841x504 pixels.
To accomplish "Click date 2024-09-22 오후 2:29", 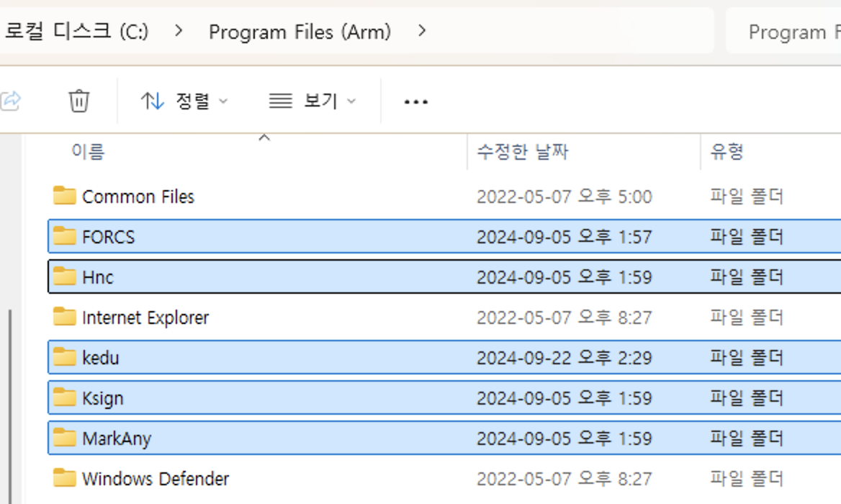I will (565, 358).
